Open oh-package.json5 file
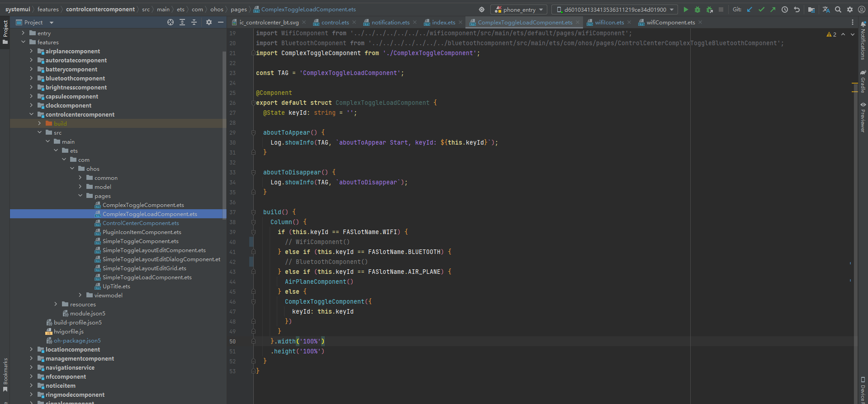Image resolution: width=868 pixels, height=404 pixels. [x=77, y=340]
